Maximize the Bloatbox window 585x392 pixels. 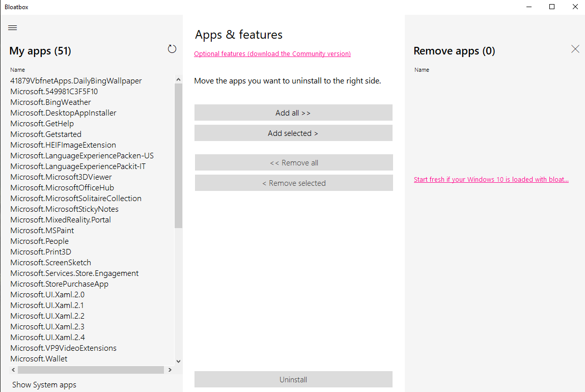(552, 7)
